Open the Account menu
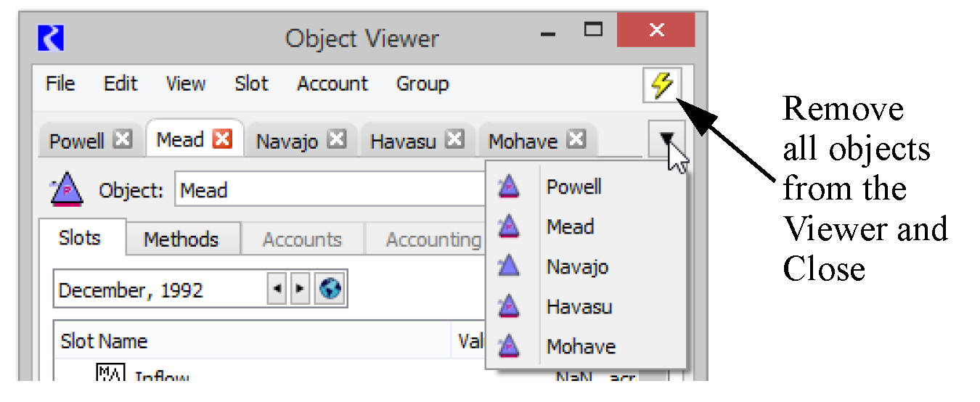The width and height of the screenshot is (980, 402). [332, 84]
